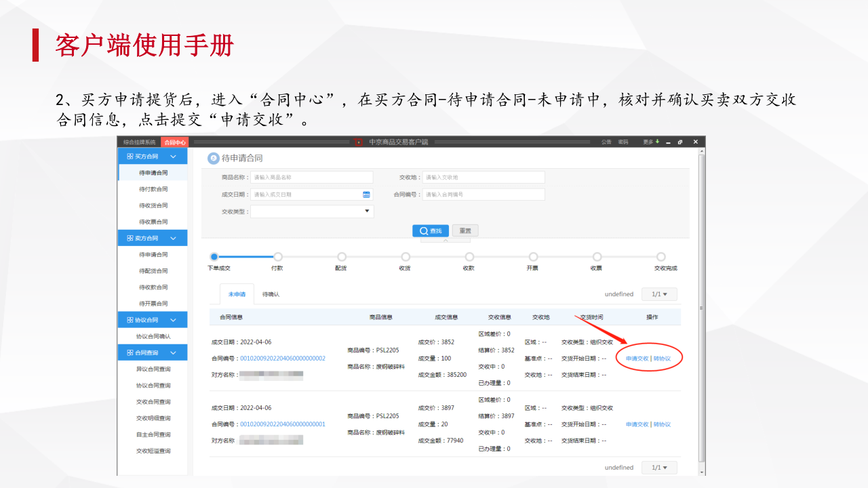Click the 收款 progress step marker
The width and height of the screenshot is (868, 488).
469,257
